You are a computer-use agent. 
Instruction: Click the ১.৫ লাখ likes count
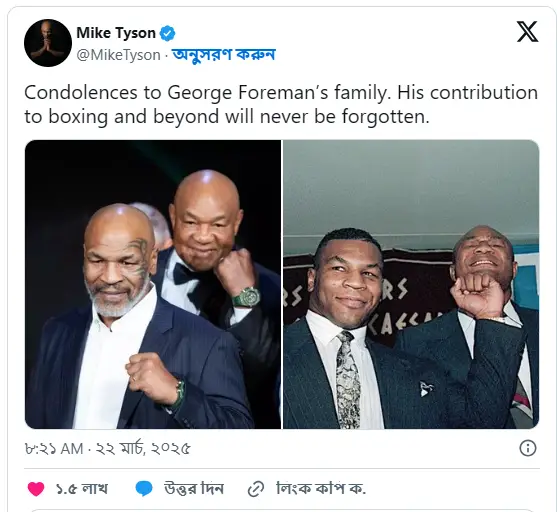[x=82, y=489]
